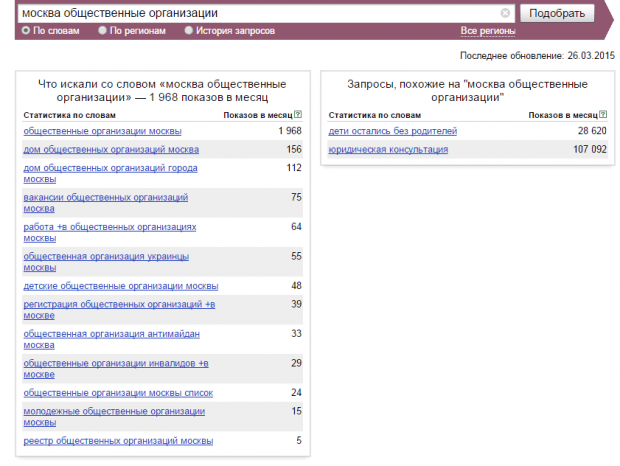Select the 'По словам' radio button
The width and height of the screenshot is (620, 466).
tap(26, 31)
